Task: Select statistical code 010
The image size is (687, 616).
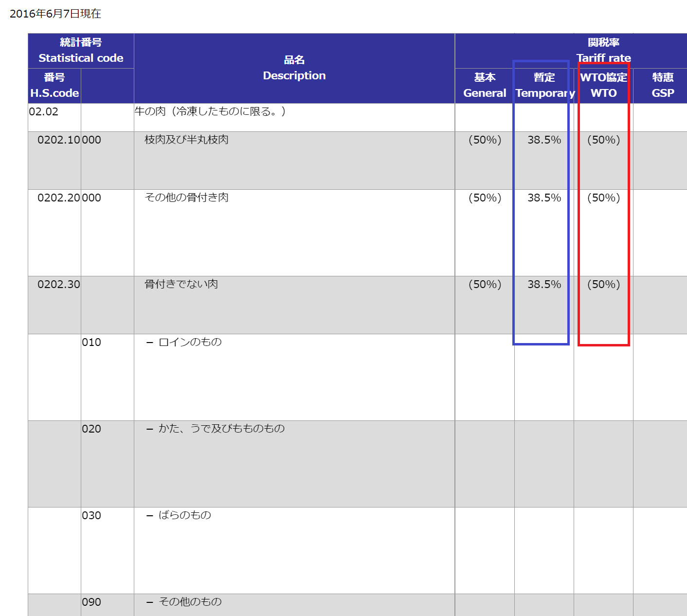Action: pyautogui.click(x=91, y=342)
